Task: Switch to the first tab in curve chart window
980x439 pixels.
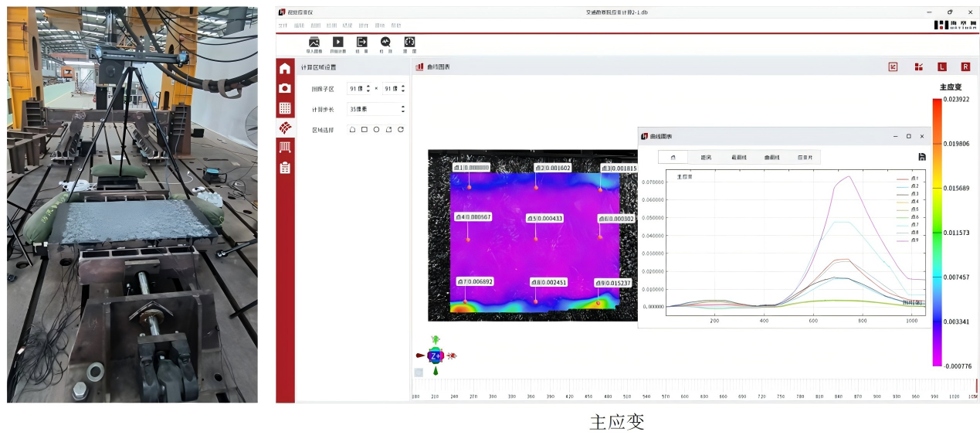Action: click(x=673, y=158)
